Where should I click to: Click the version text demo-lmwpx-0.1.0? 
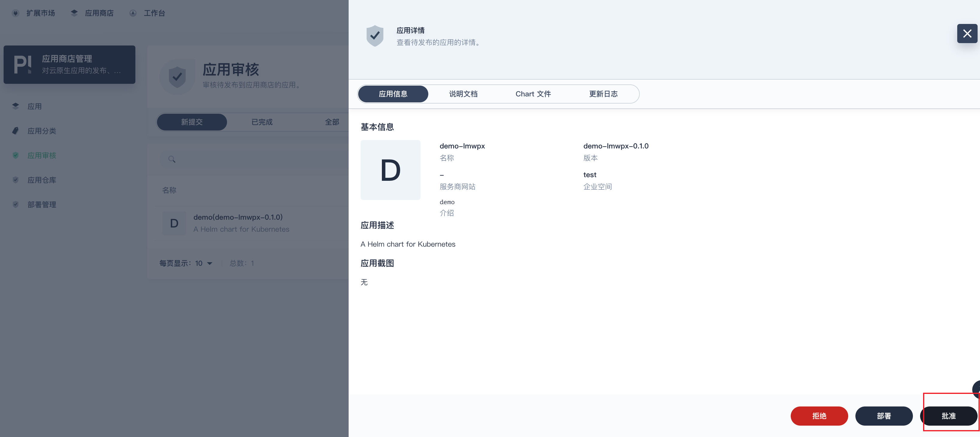(616, 146)
